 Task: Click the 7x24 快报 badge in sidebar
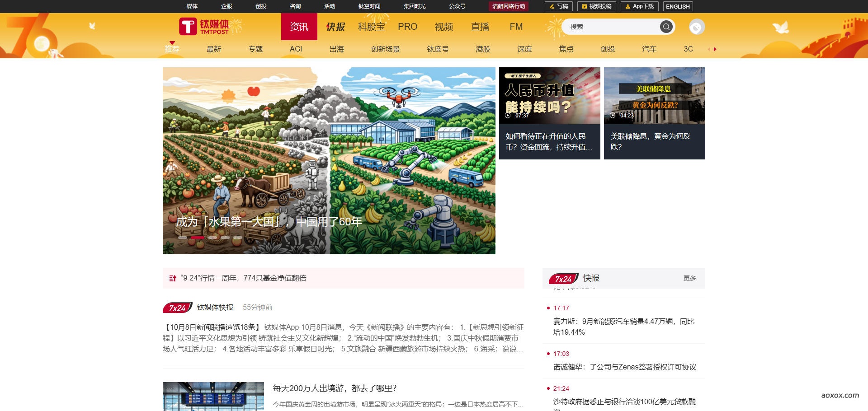[563, 279]
